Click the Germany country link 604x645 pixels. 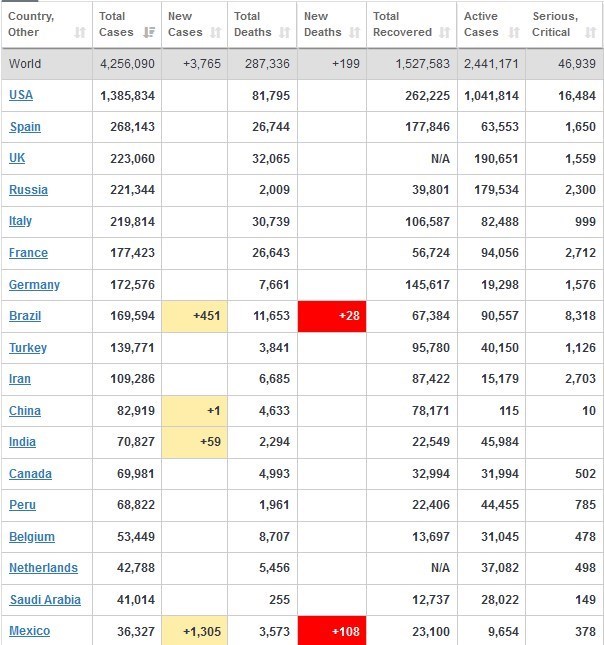[34, 285]
